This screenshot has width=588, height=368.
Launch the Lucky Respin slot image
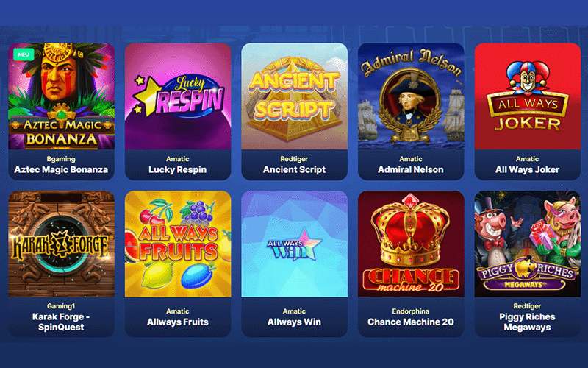point(178,96)
